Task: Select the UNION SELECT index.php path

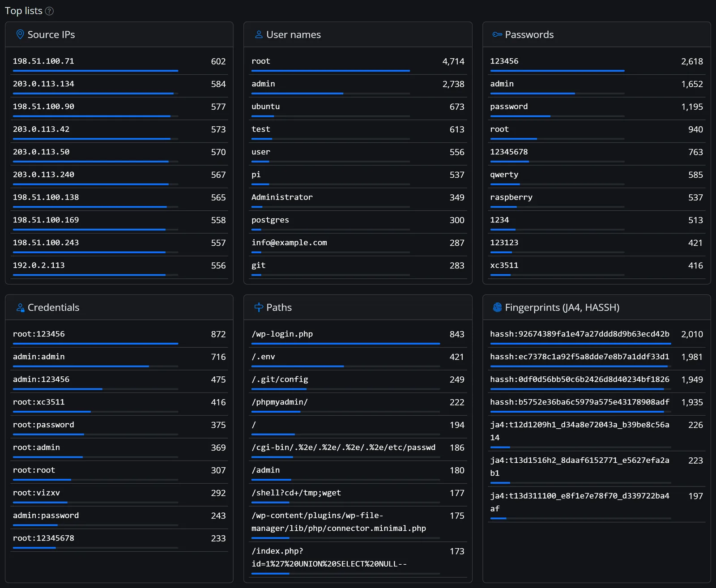Action: [358, 560]
